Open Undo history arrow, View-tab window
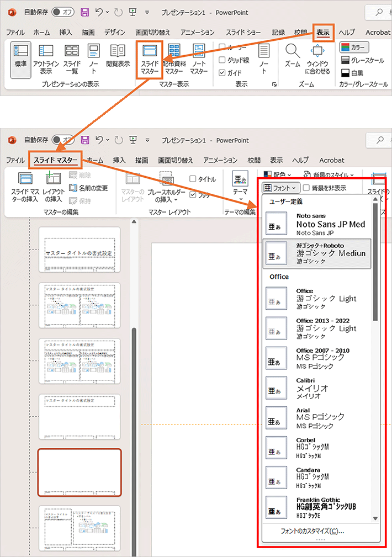 coord(107,13)
